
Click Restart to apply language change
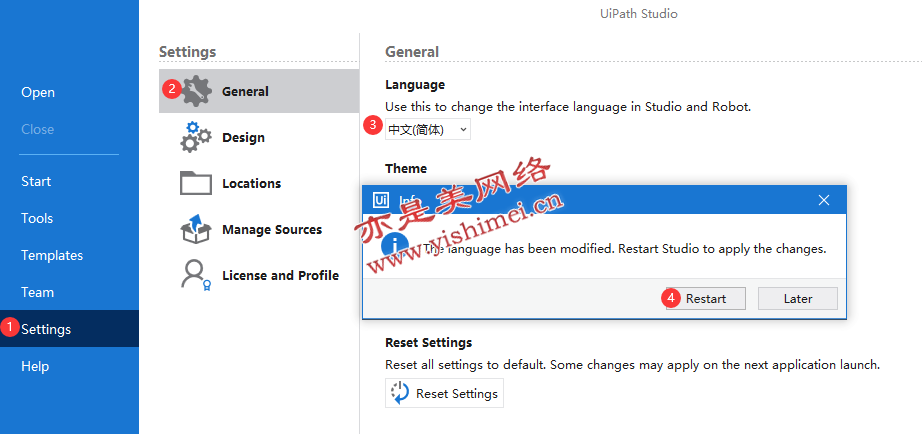tap(706, 298)
